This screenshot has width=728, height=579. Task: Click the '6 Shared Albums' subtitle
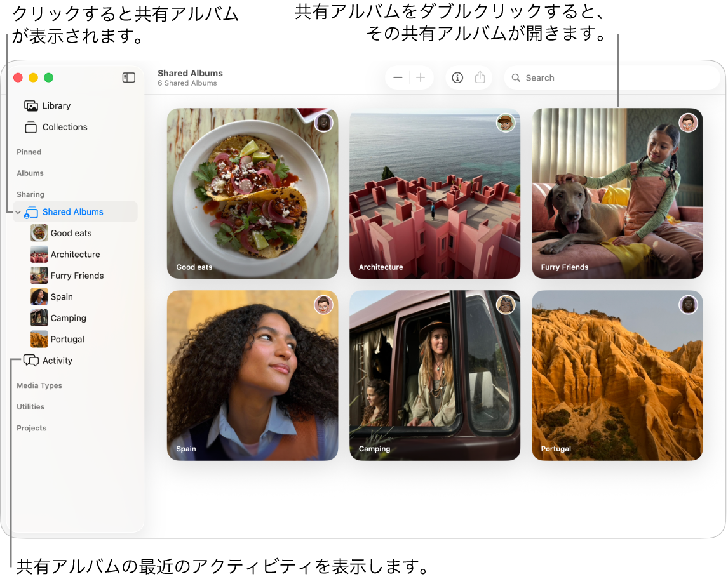[187, 83]
